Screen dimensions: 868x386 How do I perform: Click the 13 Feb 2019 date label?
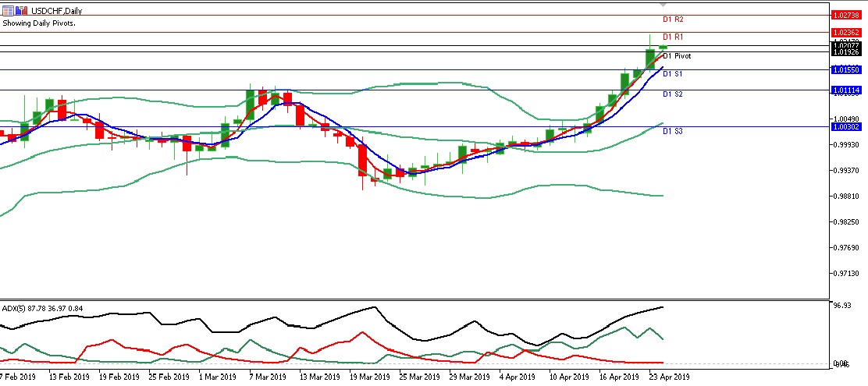point(69,377)
